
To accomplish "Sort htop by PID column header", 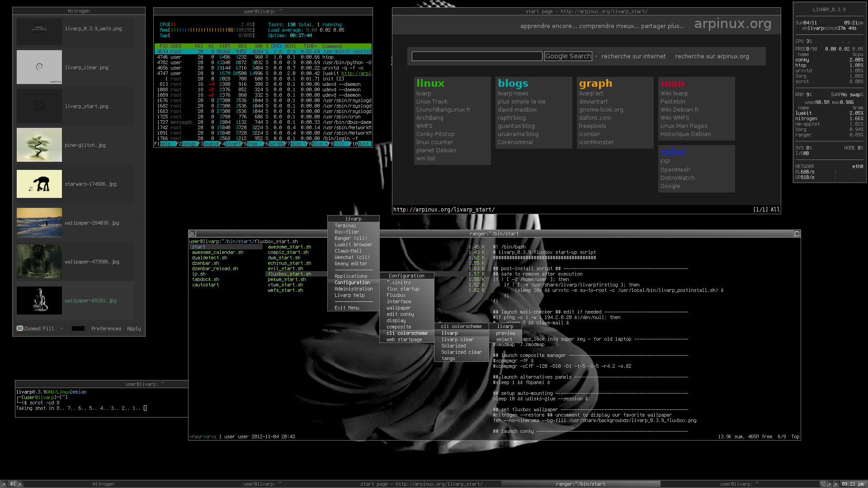I will click(164, 46).
